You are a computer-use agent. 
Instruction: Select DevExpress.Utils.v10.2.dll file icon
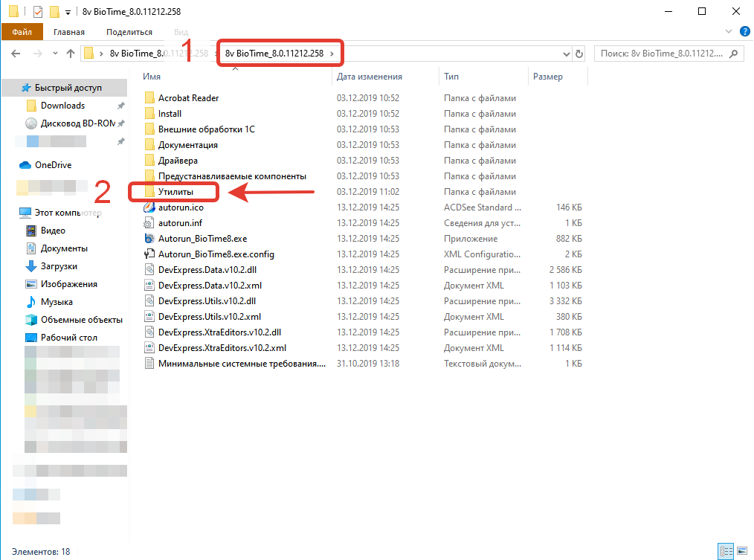click(149, 301)
